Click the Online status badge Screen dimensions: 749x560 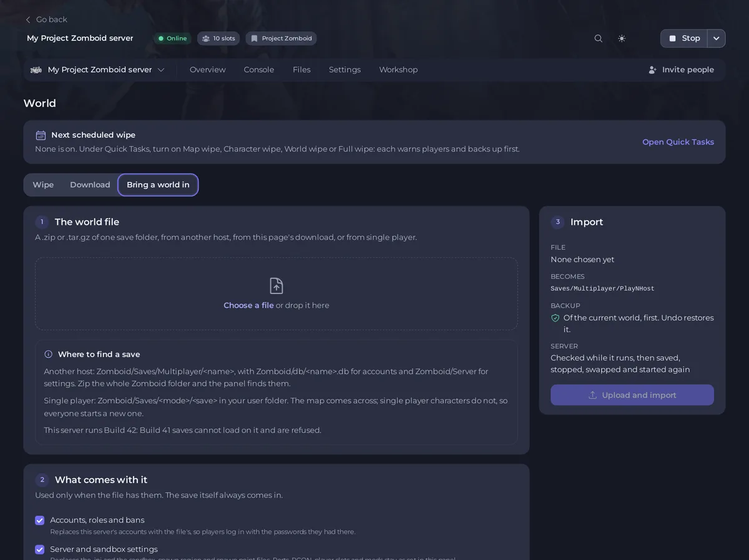pos(172,39)
